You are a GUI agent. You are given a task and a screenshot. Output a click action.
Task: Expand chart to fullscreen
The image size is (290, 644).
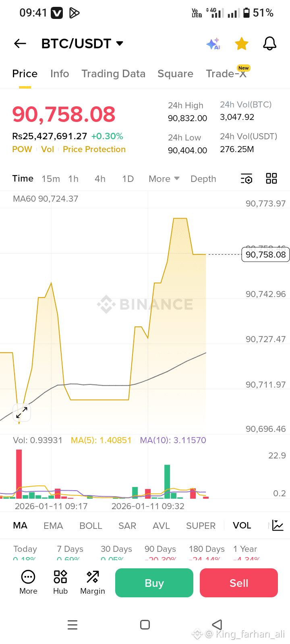tap(22, 413)
